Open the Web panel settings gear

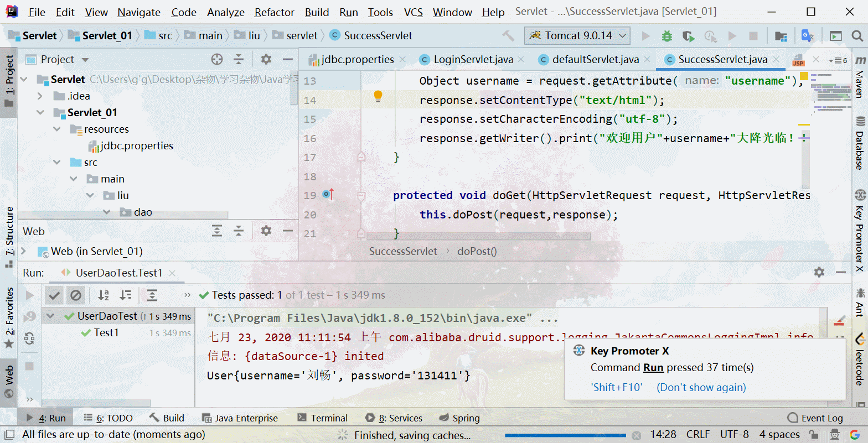point(266,231)
